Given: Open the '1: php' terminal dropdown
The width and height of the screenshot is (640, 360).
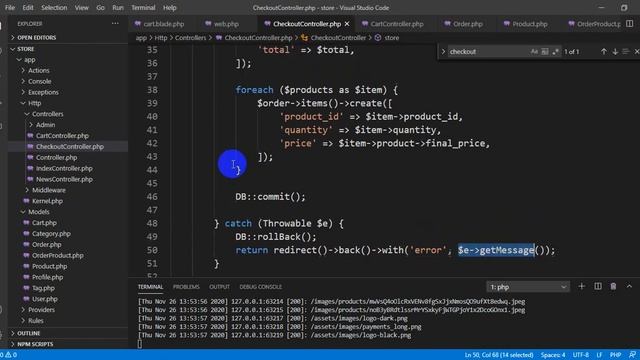Looking at the screenshot, I should tap(528, 287).
